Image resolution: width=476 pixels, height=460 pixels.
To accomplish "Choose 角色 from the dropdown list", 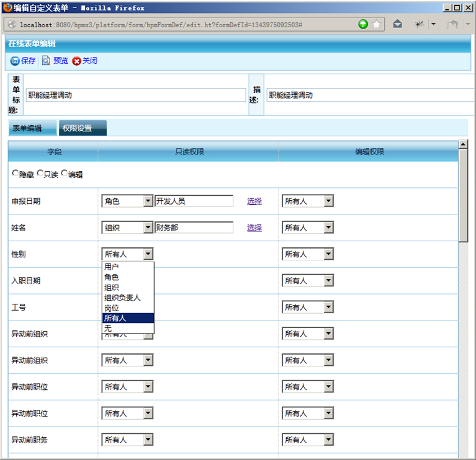I will coord(128,277).
